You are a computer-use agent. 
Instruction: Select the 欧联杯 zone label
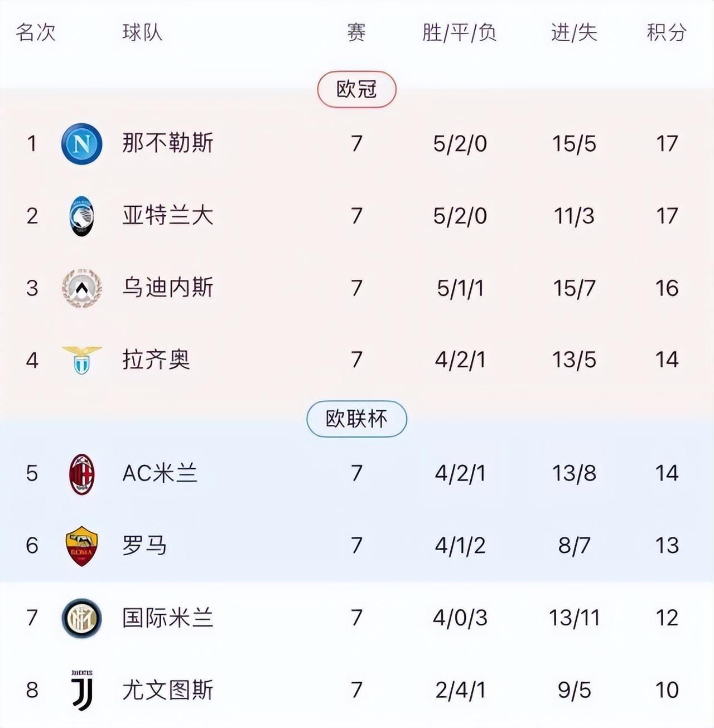(x=356, y=419)
